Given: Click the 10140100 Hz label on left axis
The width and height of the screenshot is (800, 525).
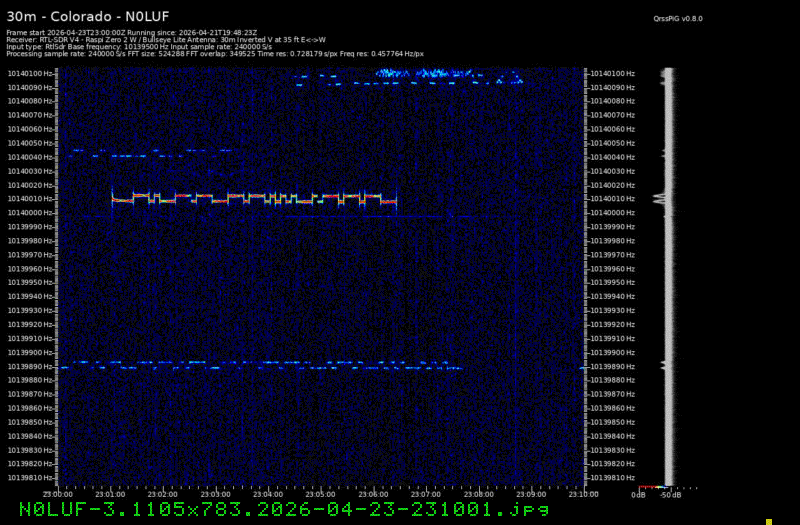Looking at the screenshot, I should tap(31, 73).
